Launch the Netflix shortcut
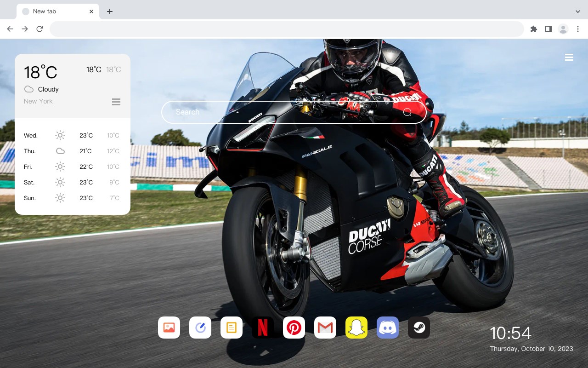This screenshot has width=588, height=368. point(263,328)
